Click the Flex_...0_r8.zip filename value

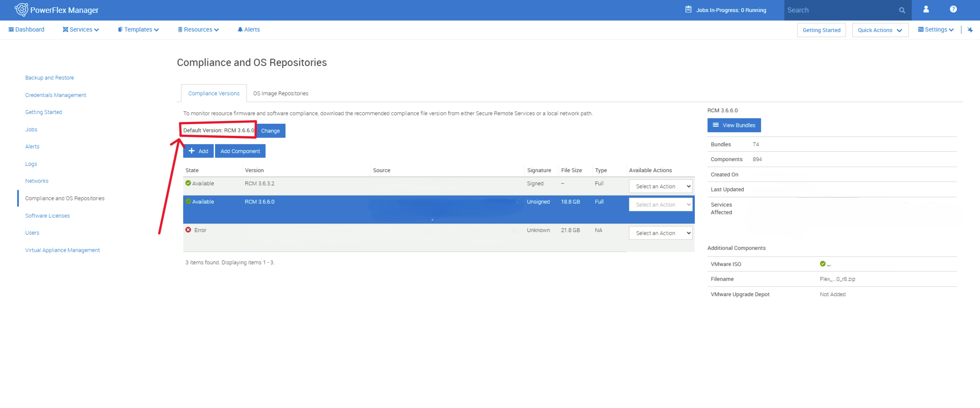(837, 279)
